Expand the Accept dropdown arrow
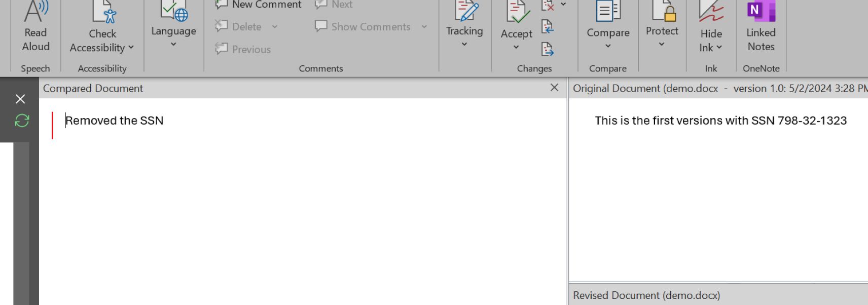 516,47
